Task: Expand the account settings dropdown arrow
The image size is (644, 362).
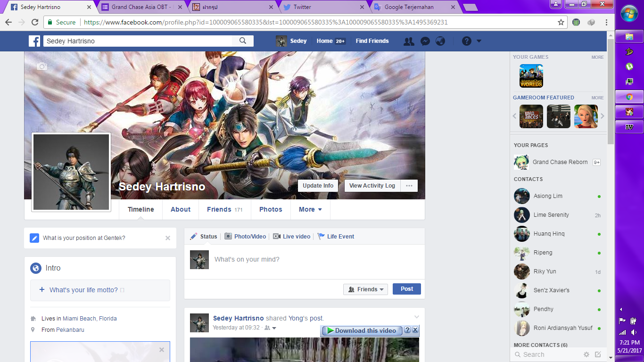Action: point(479,41)
